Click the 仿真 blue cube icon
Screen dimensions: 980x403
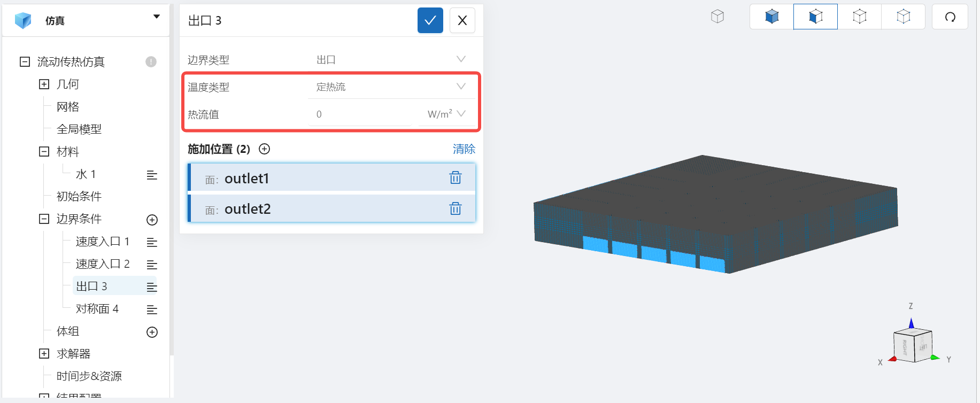coord(23,20)
